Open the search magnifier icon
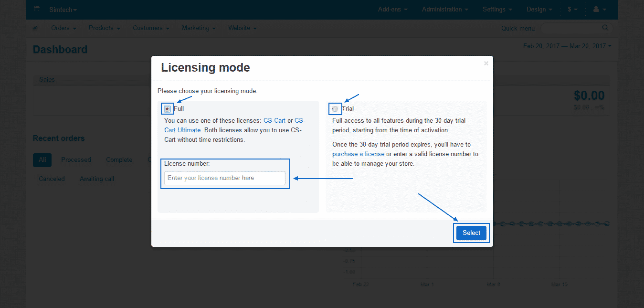This screenshot has width=644, height=308. coord(605,28)
